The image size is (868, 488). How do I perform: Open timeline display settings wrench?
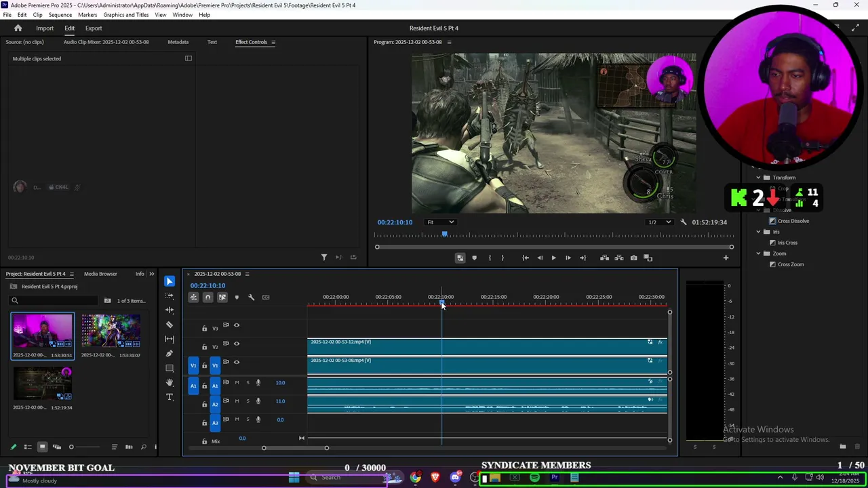click(251, 298)
